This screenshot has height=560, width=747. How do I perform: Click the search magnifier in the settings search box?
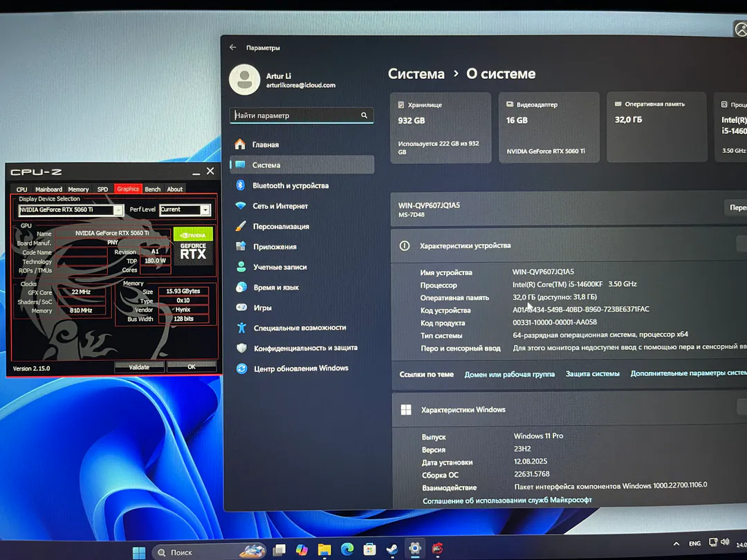point(364,115)
